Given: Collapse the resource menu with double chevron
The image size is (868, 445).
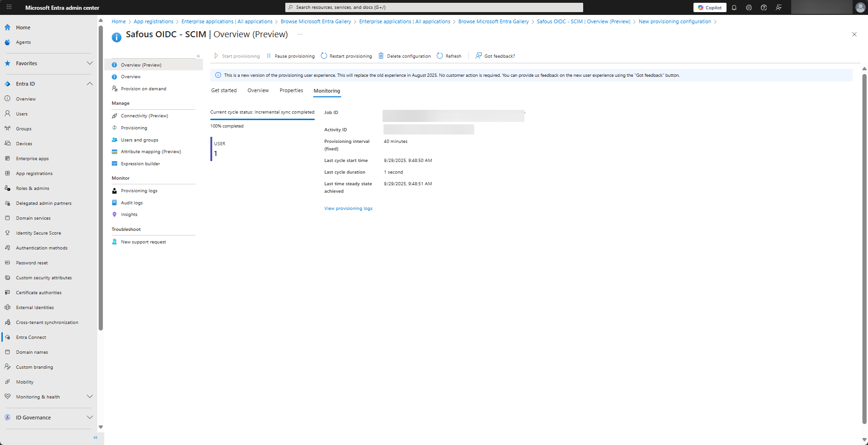Looking at the screenshot, I should tap(198, 56).
